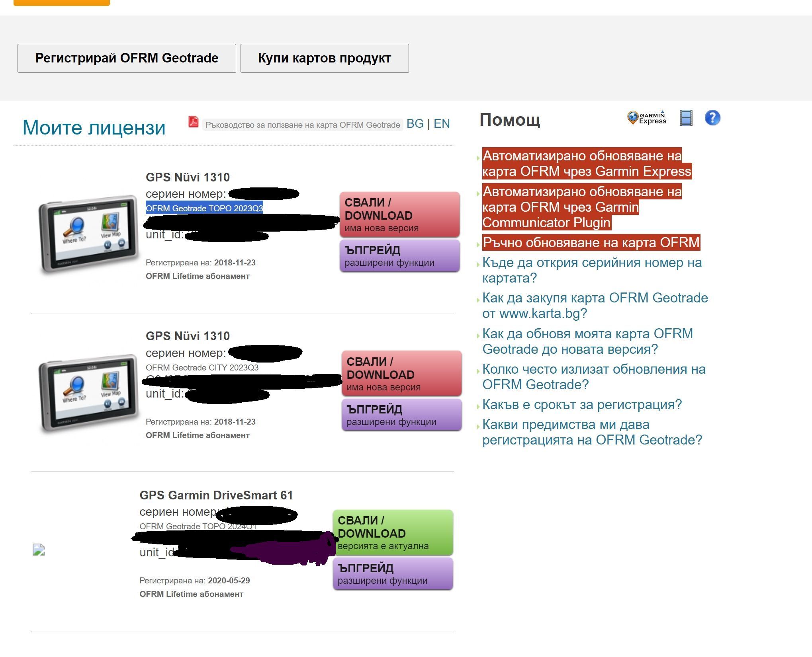
Task: Switch manual language to EN
Action: click(441, 124)
